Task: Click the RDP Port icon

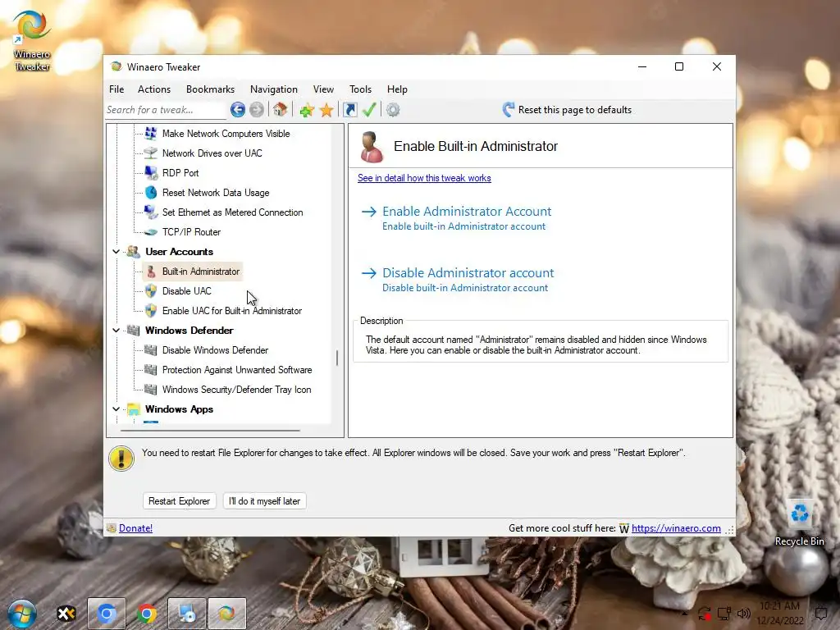Action: click(151, 172)
